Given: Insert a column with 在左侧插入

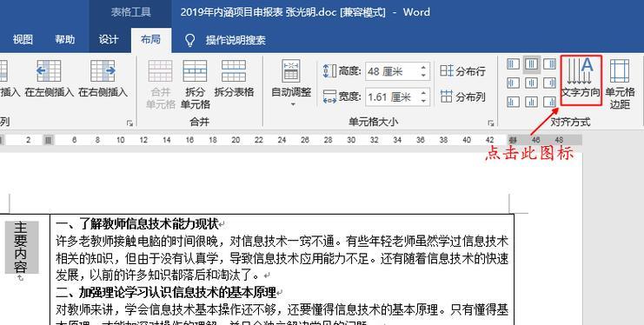Looking at the screenshot, I should [50, 79].
